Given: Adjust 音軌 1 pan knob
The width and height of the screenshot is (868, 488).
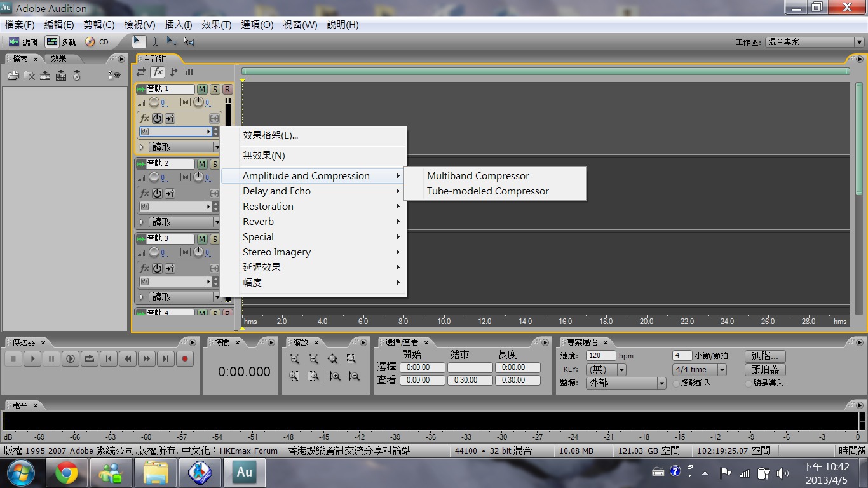Looking at the screenshot, I should (198, 102).
